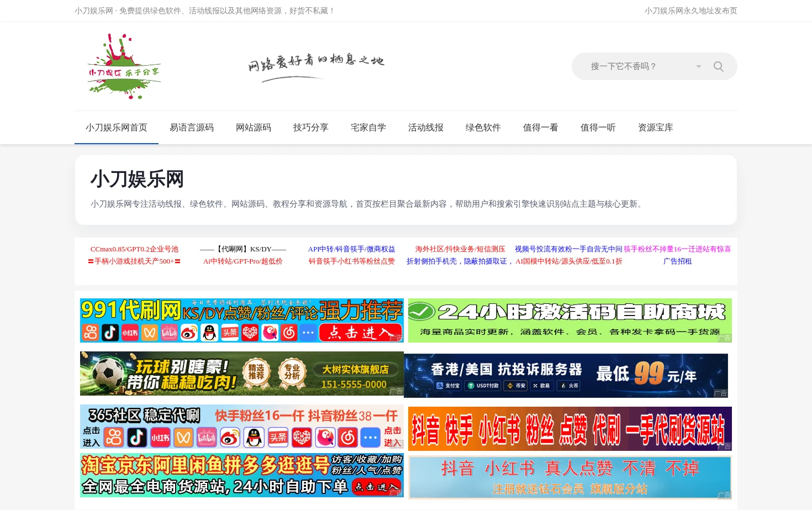Click blue more-dots icon in 365社区 banner
The image size is (812, 510).
pos(371,437)
